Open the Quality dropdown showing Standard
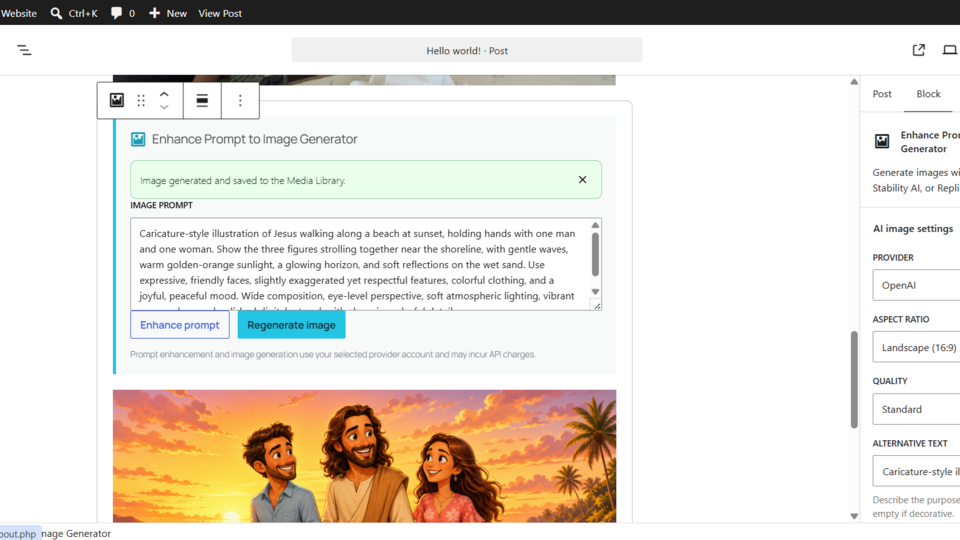This screenshot has width=960, height=540. pos(916,409)
